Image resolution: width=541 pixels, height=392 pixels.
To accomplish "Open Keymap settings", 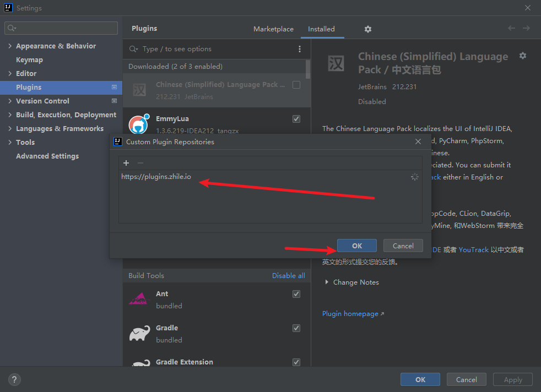I will [x=29, y=59].
